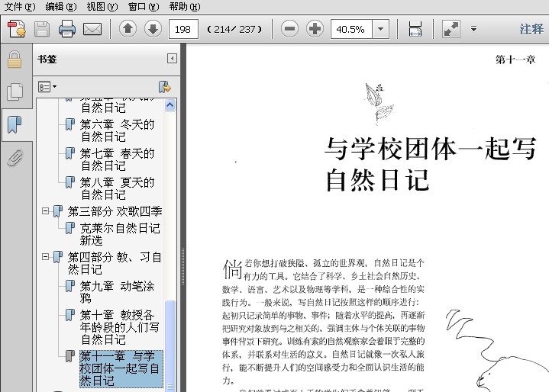Click the page number field showing 198
The image size is (549, 392).
(183, 29)
